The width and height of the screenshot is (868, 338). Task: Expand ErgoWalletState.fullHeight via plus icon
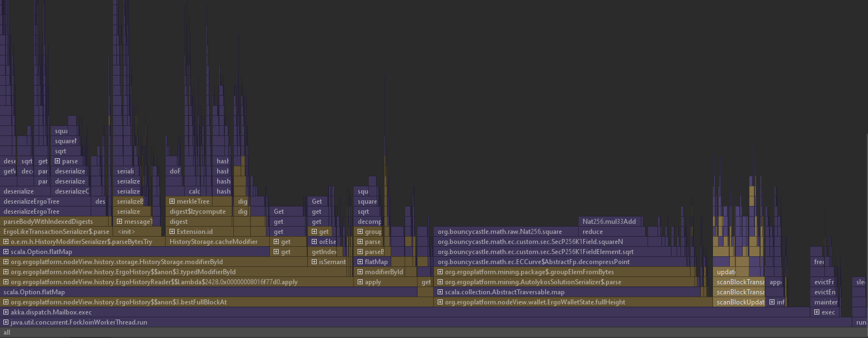440,302
